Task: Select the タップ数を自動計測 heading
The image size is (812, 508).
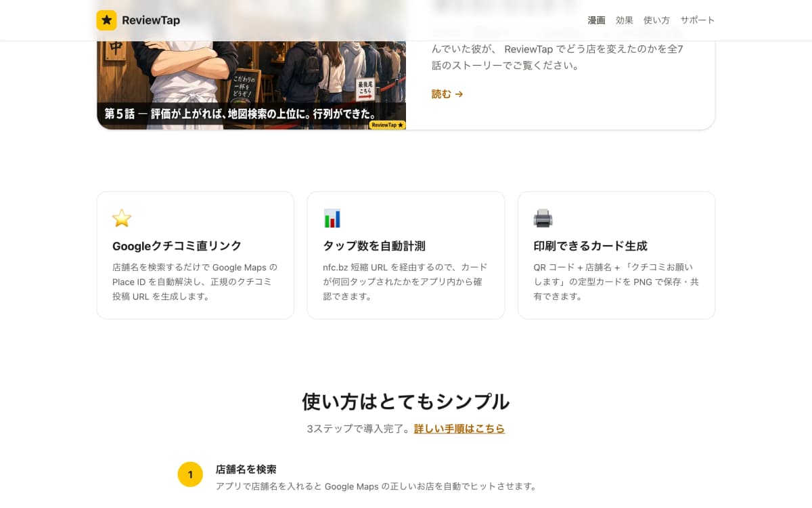Action: click(x=374, y=246)
